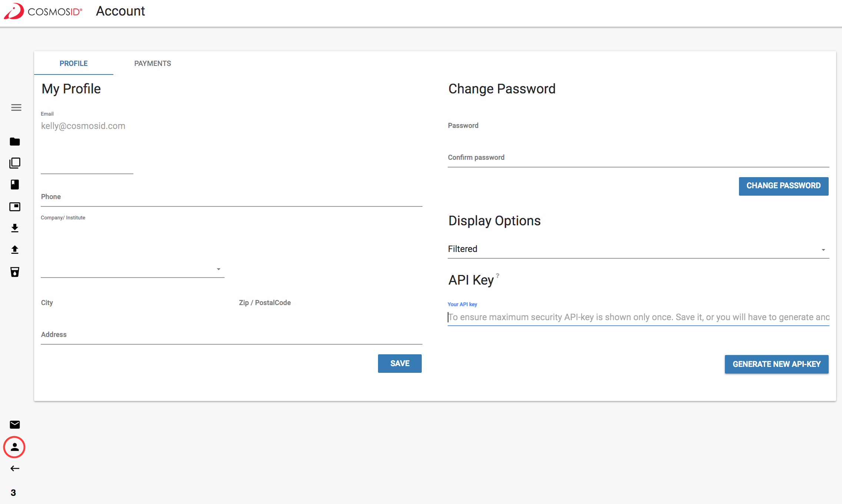Click the API Key help question mark
Image resolution: width=842 pixels, height=504 pixels.
(498, 275)
